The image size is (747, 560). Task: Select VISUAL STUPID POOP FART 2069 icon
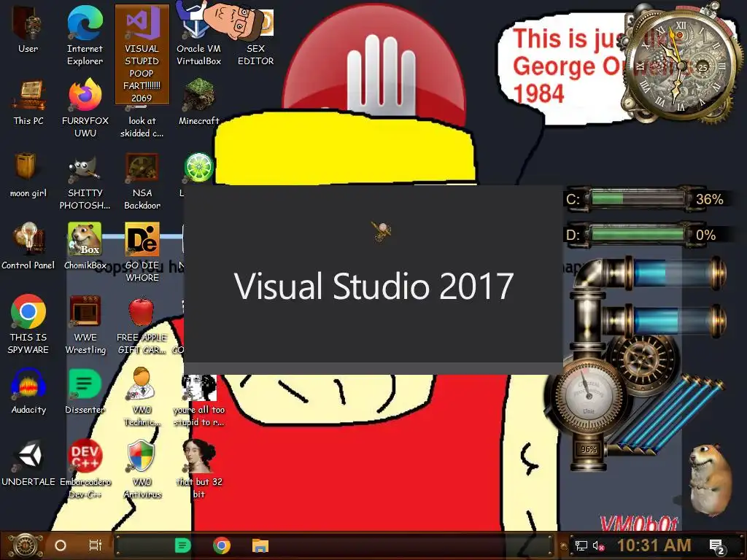[142, 54]
